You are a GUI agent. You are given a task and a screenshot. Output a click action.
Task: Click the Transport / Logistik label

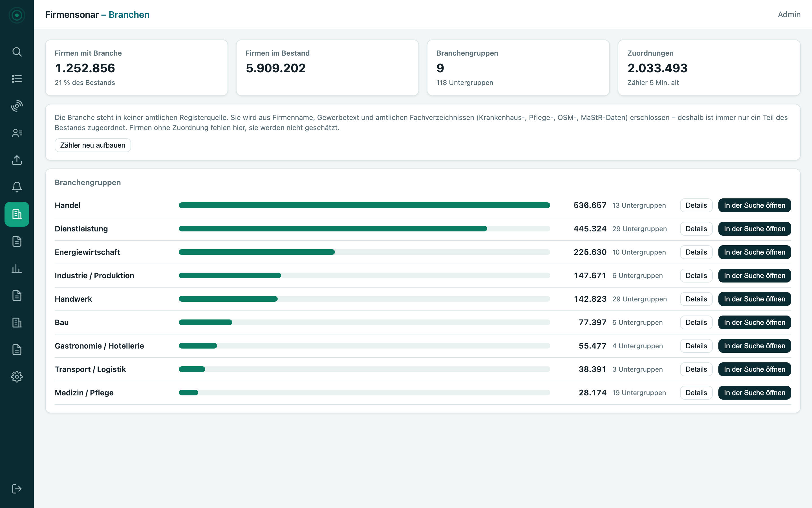(x=90, y=369)
